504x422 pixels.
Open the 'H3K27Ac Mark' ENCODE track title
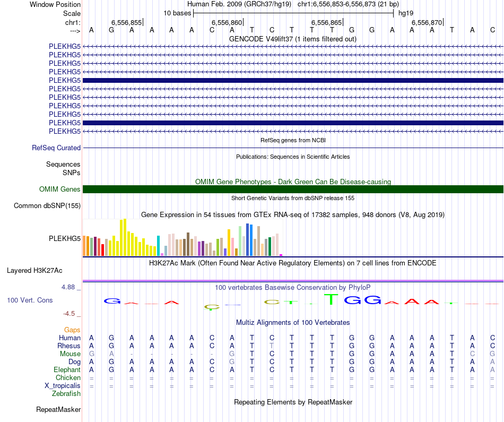pyautogui.click(x=293, y=263)
